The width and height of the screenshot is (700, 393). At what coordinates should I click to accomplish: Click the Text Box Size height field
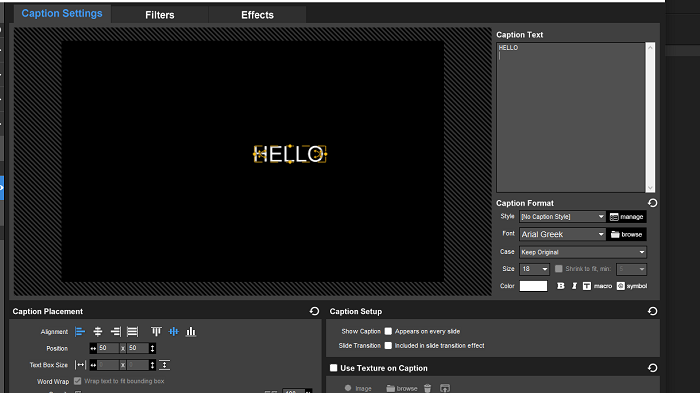[x=138, y=365]
